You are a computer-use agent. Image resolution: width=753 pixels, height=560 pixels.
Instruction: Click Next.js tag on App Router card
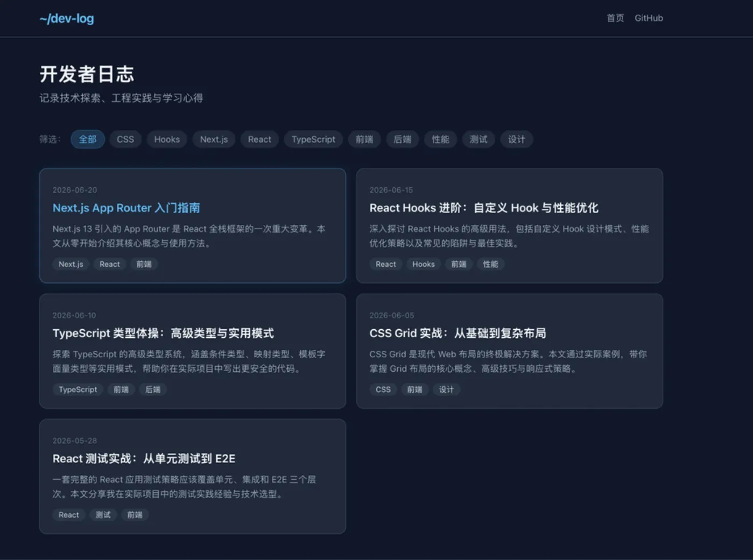(x=71, y=264)
